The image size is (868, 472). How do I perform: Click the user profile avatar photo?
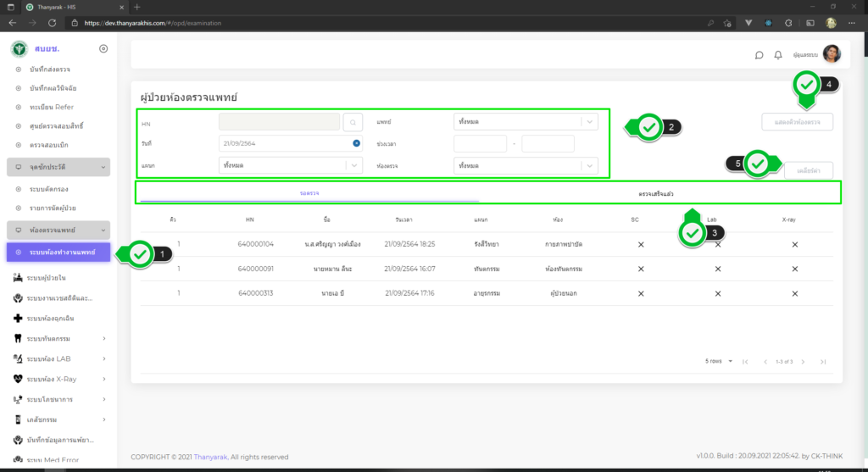(832, 54)
